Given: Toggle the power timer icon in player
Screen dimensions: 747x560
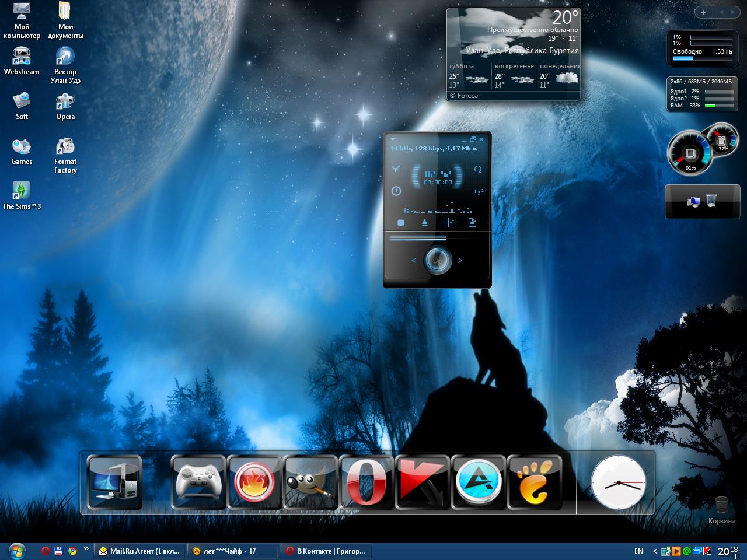Looking at the screenshot, I should (x=396, y=191).
